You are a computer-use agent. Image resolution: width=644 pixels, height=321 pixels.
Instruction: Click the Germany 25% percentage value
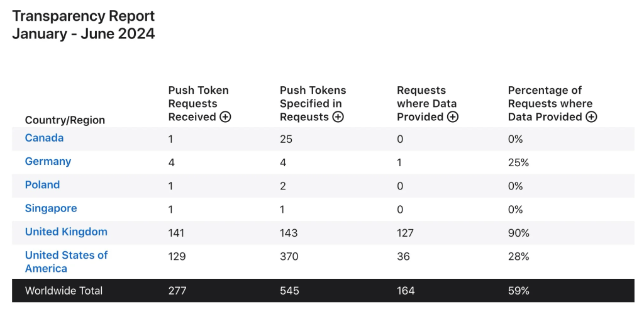(x=518, y=162)
